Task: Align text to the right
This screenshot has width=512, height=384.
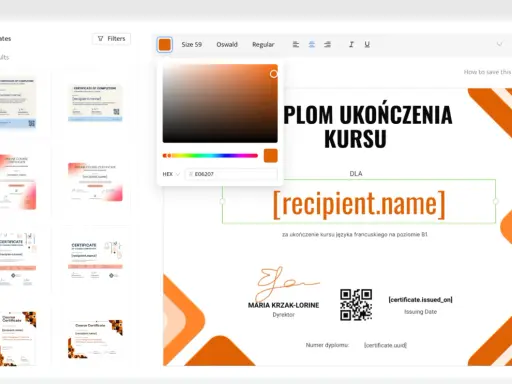Action: (327, 44)
